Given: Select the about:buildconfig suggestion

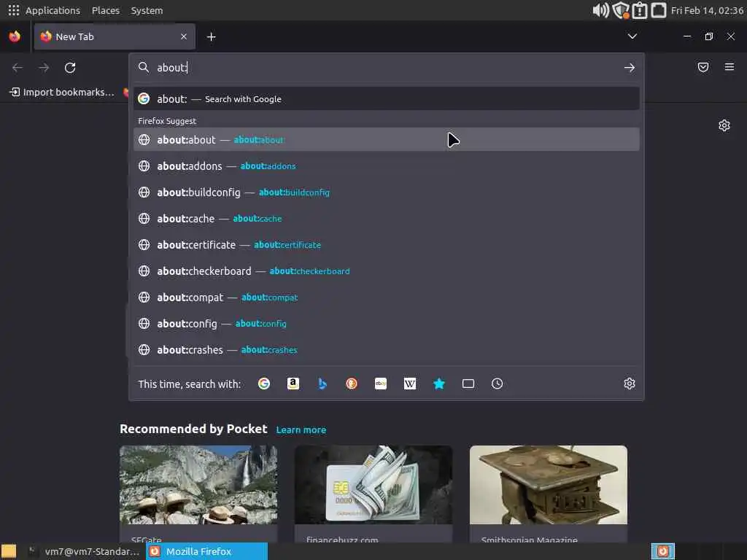Looking at the screenshot, I should (x=387, y=192).
